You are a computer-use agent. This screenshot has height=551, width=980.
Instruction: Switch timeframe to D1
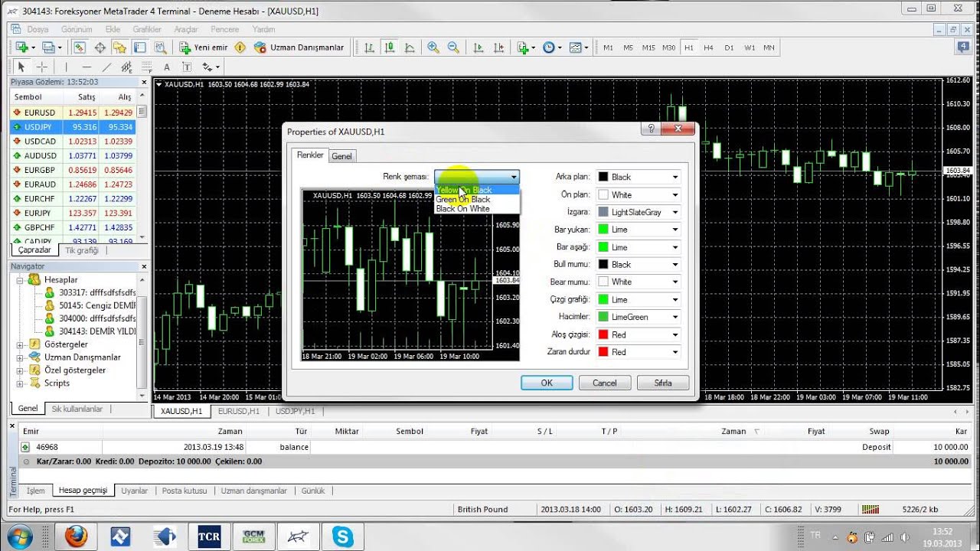point(729,47)
